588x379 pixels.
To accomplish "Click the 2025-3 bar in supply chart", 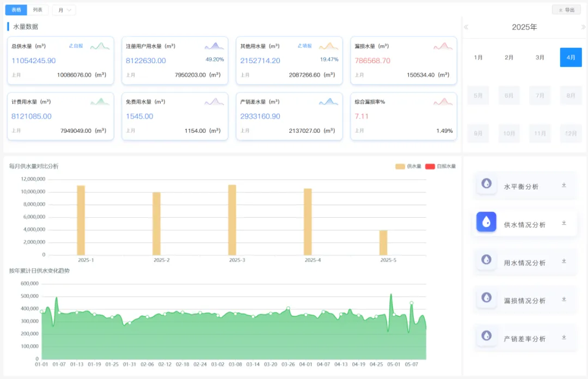I will pyautogui.click(x=232, y=219).
